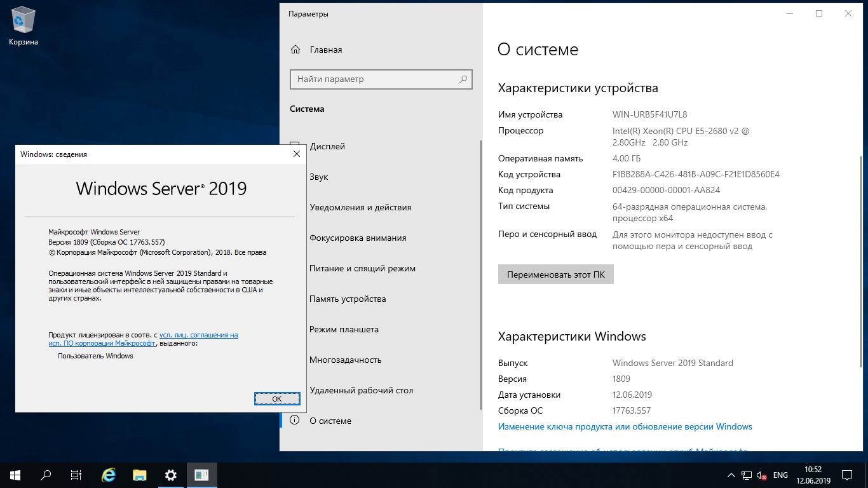Open File Explorer from the taskbar
Viewport: 868px width, 488px height.
click(140, 475)
